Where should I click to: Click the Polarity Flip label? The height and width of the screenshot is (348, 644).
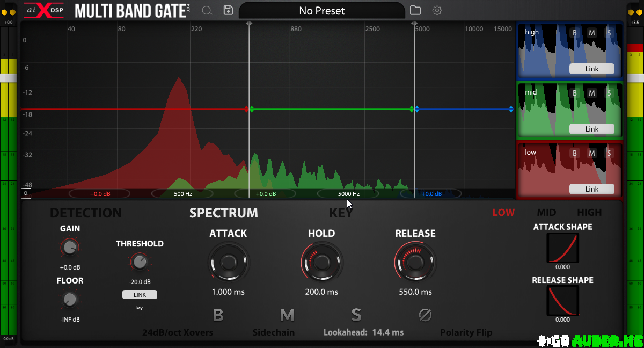466,332
